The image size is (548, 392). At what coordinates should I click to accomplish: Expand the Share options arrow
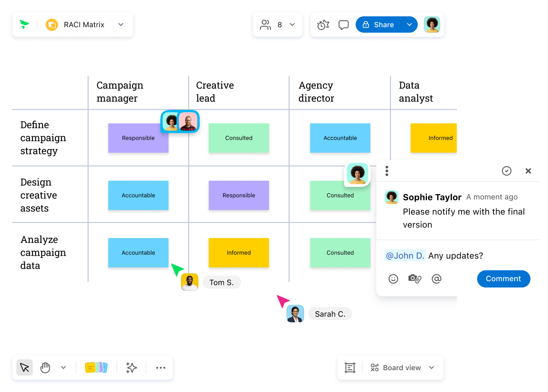click(x=410, y=24)
